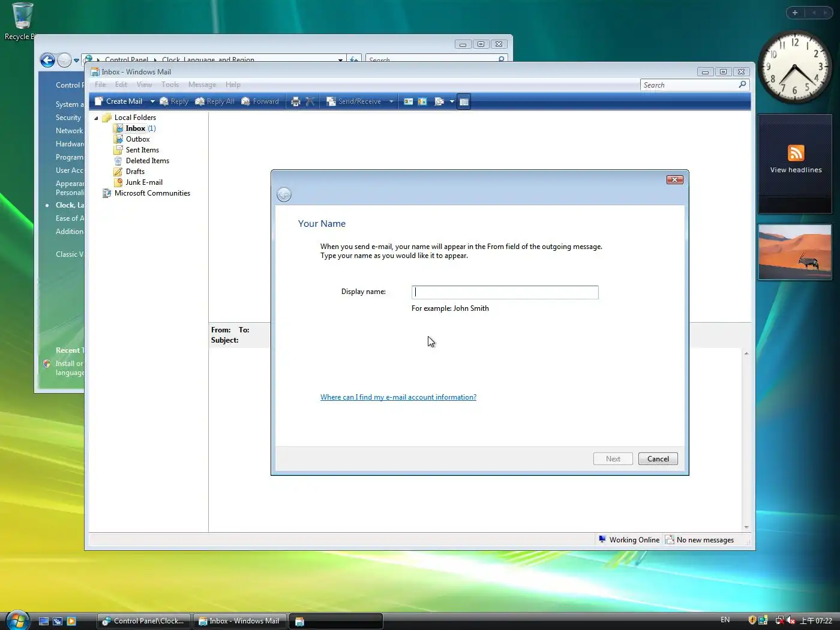Click the unlabeled third taskbar button
The image size is (840, 630).
pyautogui.click(x=336, y=621)
